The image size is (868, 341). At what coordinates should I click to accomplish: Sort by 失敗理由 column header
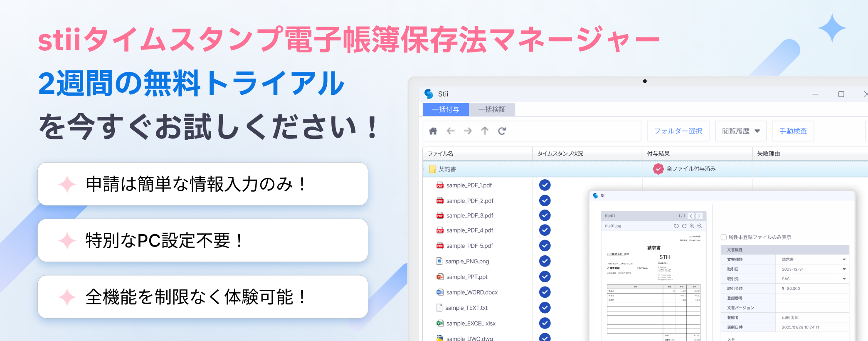tap(810, 153)
